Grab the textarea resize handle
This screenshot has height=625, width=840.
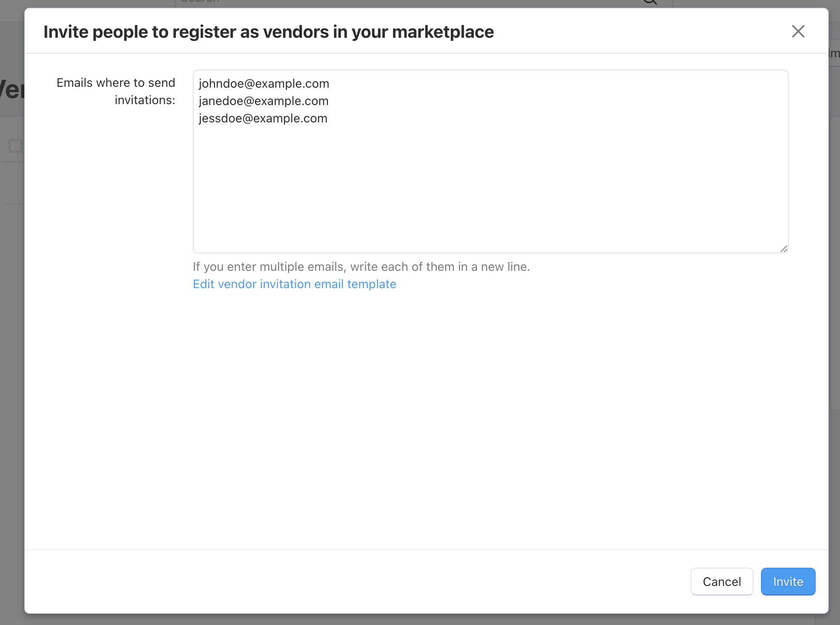coord(784,249)
